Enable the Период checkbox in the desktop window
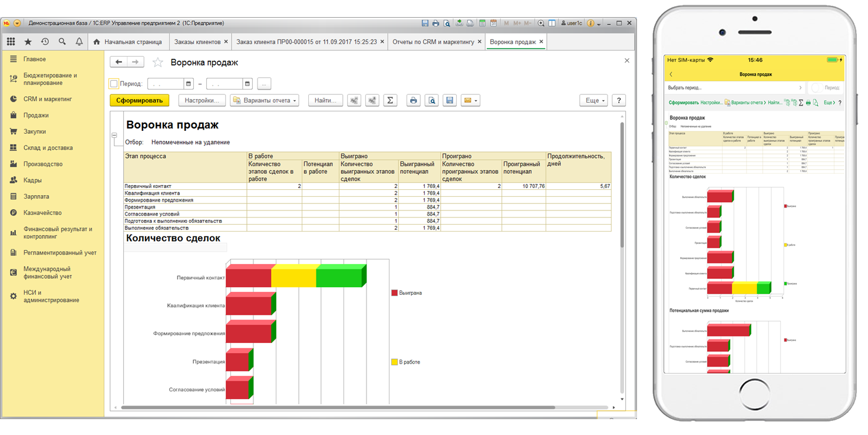 point(114,84)
